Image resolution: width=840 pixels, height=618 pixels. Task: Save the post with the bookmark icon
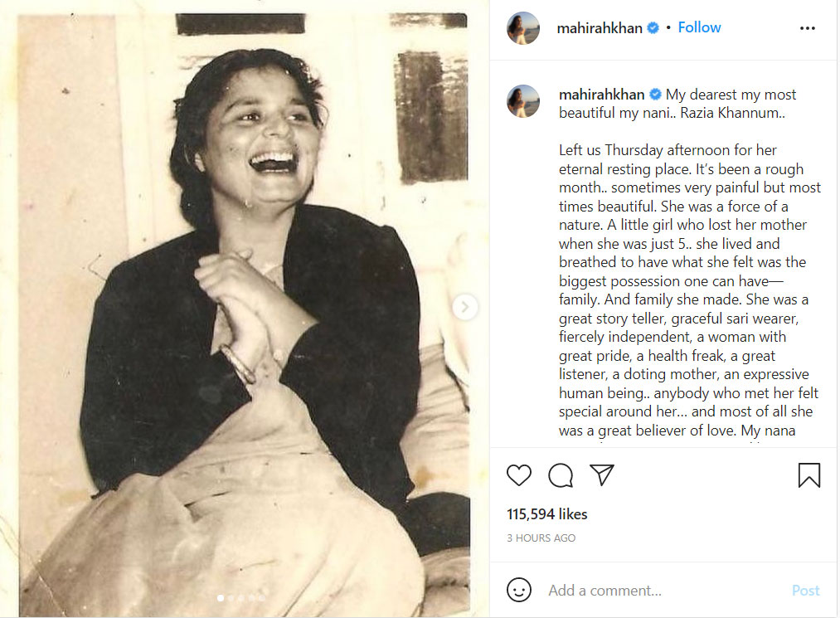coord(809,475)
